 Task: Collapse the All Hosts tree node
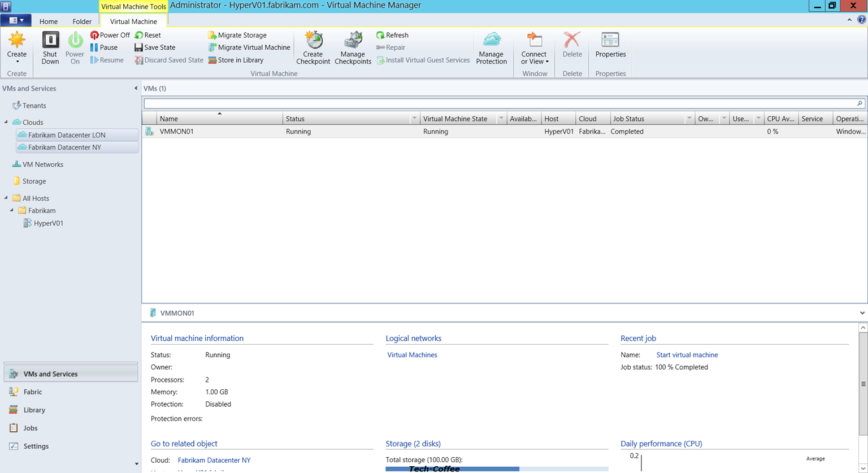point(6,198)
